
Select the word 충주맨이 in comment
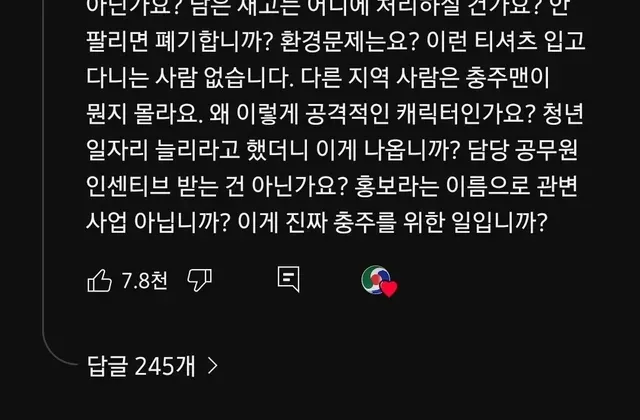tap(508, 78)
